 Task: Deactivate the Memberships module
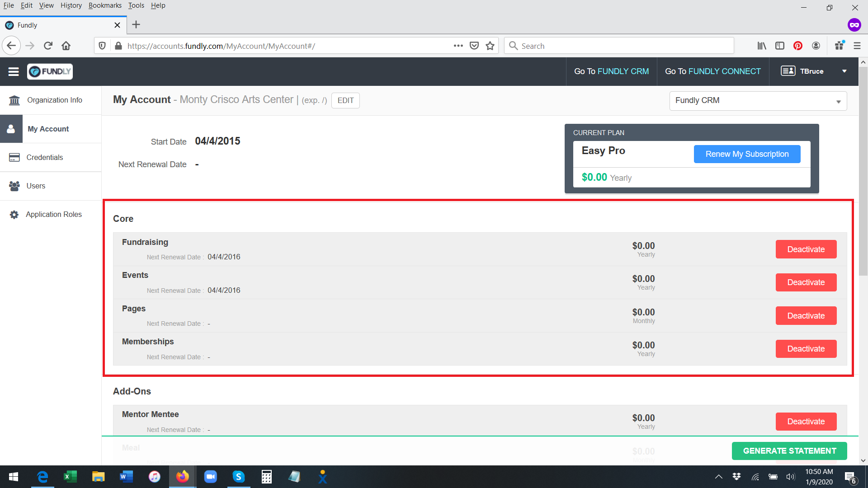(x=806, y=349)
